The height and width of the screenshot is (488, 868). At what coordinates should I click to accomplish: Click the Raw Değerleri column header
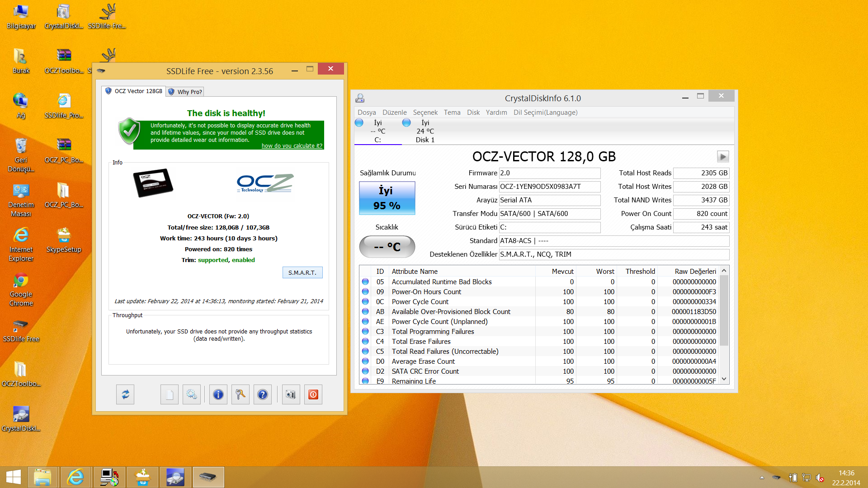(689, 272)
